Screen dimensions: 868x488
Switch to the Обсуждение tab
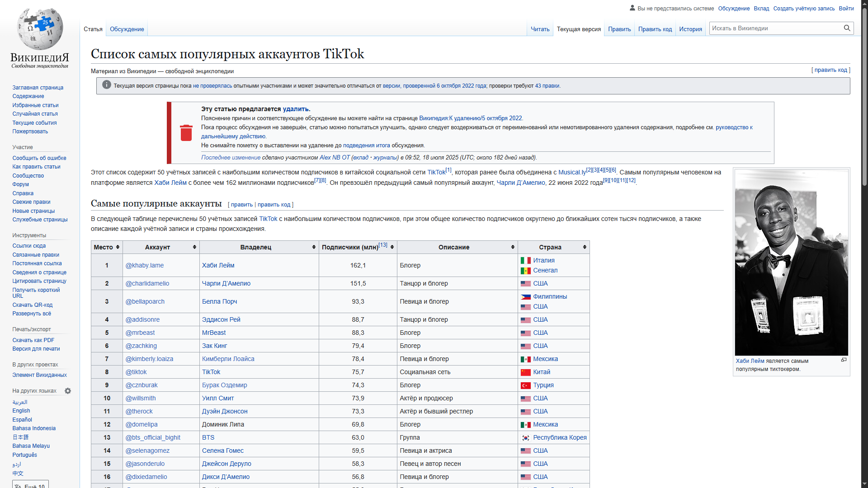[127, 29]
